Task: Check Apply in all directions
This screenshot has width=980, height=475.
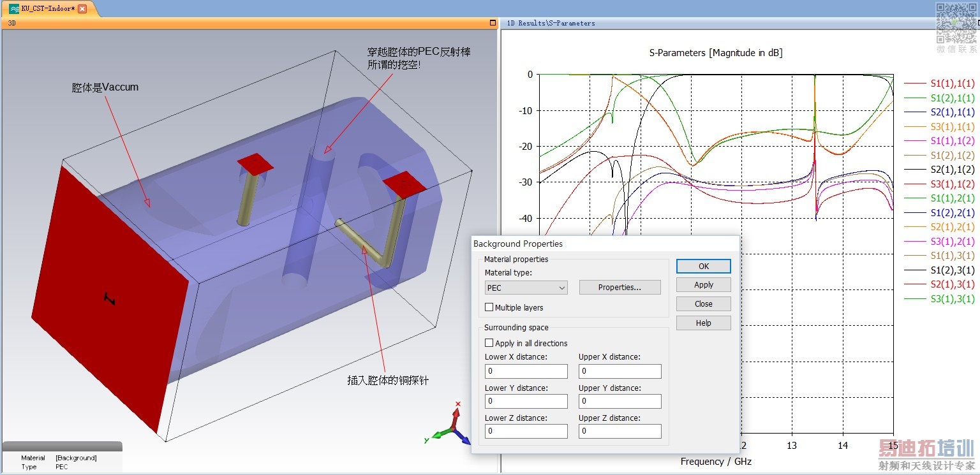Action: click(489, 343)
